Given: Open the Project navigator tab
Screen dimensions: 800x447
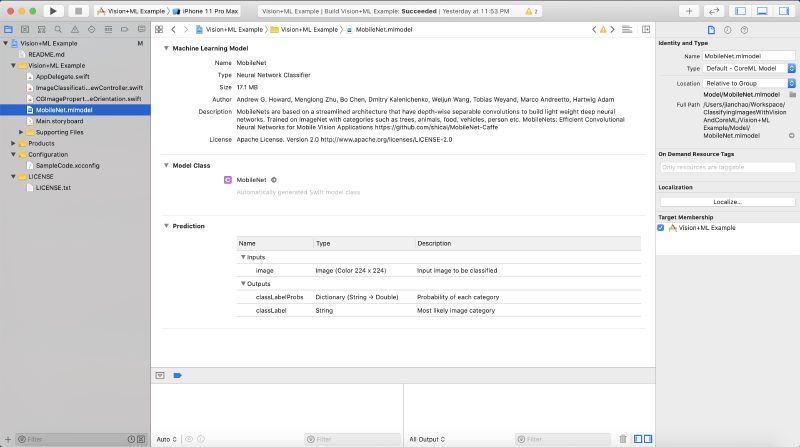Looking at the screenshot, I should (8, 30).
